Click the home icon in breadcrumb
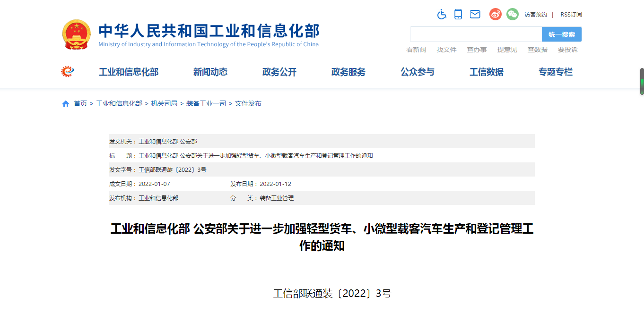This screenshot has height=313, width=644. pos(66,103)
